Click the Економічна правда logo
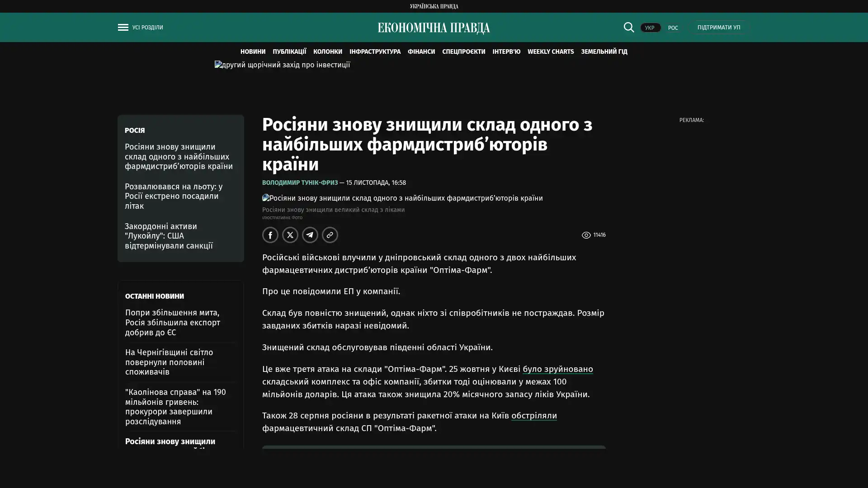 click(x=434, y=28)
